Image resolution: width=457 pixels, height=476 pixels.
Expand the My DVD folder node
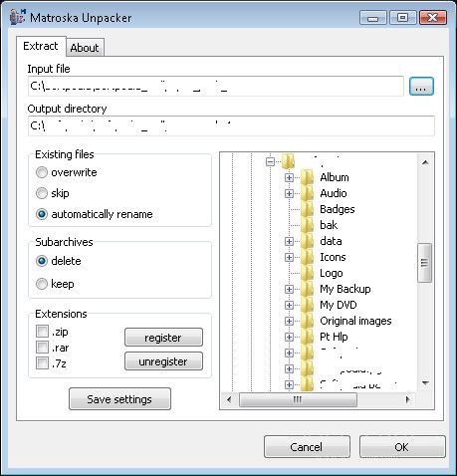(x=289, y=305)
